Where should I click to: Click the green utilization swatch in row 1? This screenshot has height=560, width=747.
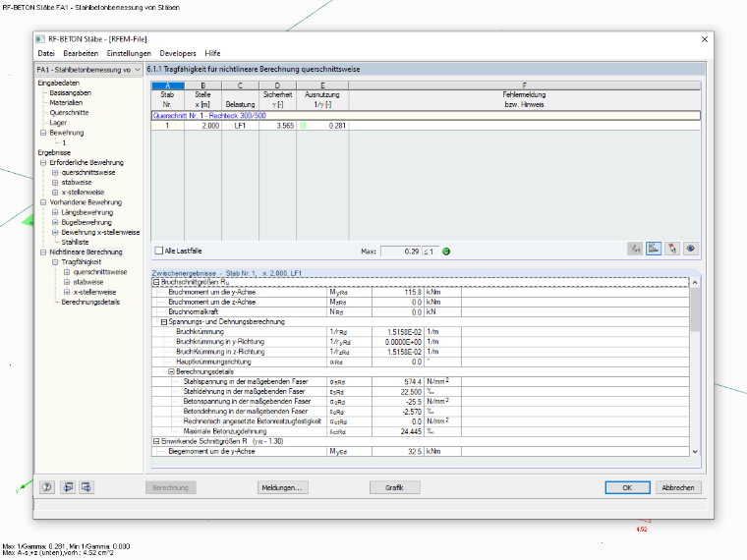point(303,126)
